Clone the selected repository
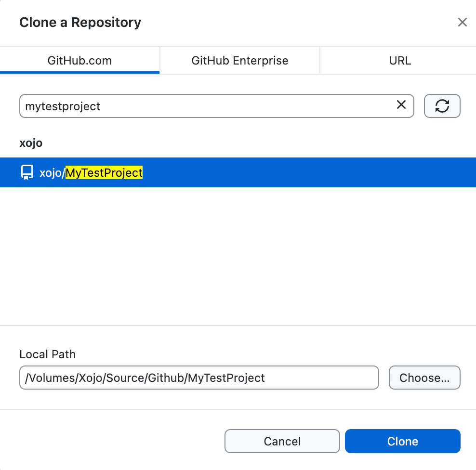This screenshot has height=470, width=476. 403,441
